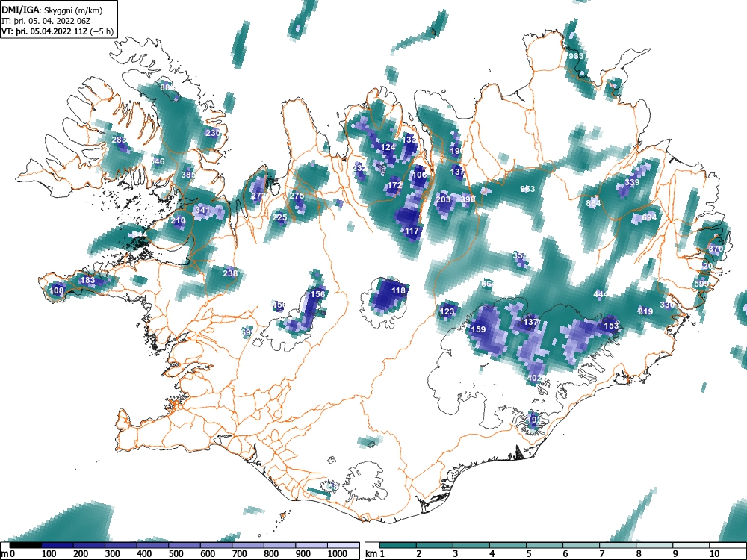Click the '500' label on the metre scale
The width and height of the screenshot is (747, 560).
tap(176, 554)
